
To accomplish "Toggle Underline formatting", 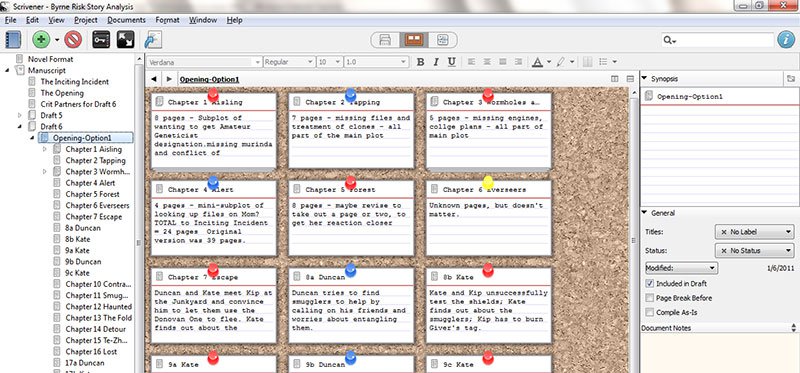I will click(x=452, y=62).
